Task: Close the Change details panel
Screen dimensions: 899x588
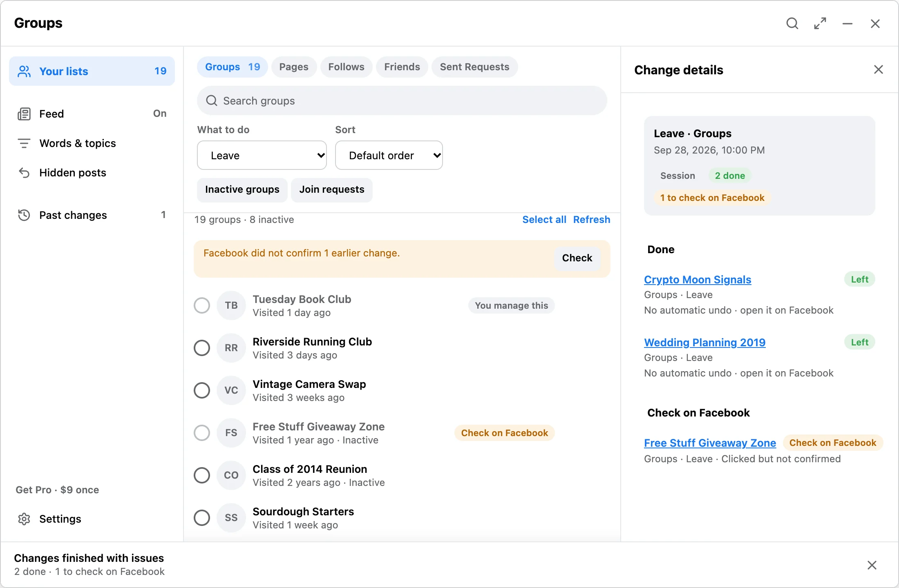Action: pyautogui.click(x=878, y=70)
